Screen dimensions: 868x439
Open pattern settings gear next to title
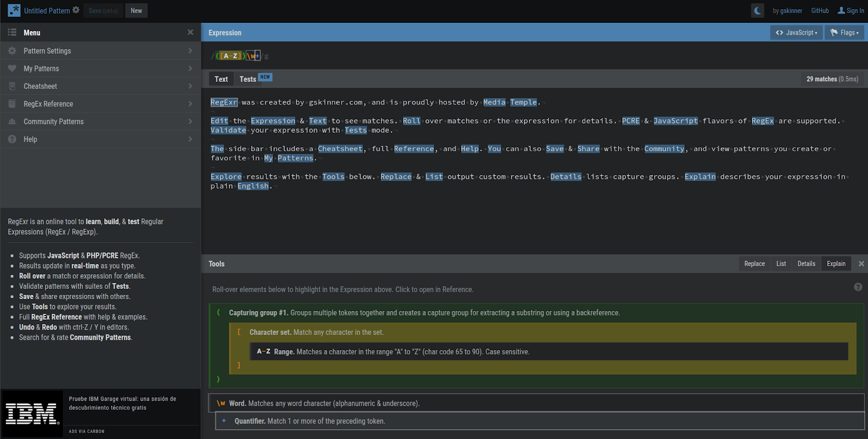pos(76,10)
